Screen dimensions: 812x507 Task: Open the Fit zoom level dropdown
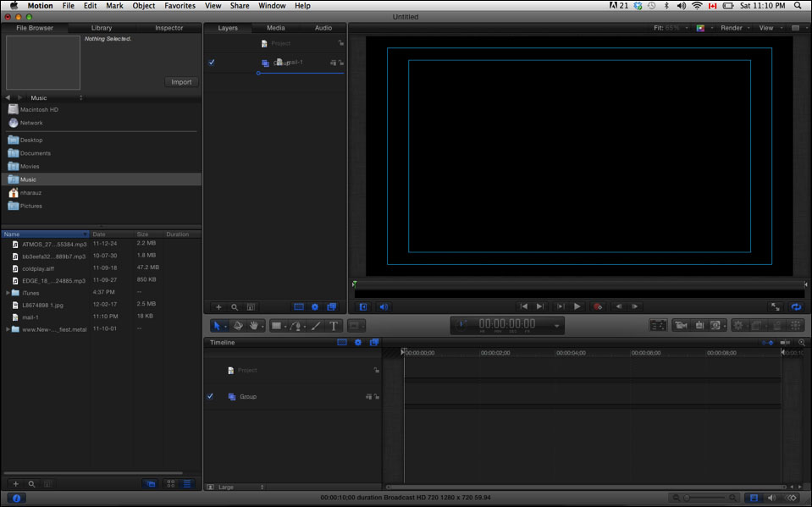click(x=670, y=28)
